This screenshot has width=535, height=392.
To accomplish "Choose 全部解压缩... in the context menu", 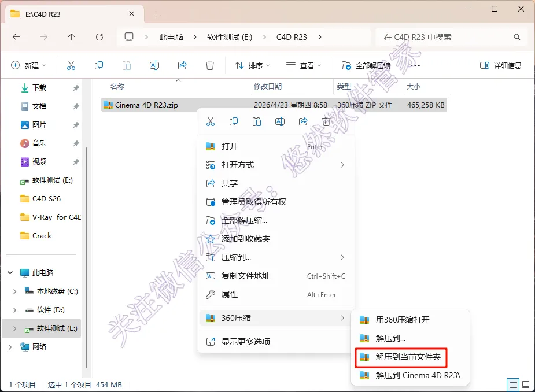I will point(276,220).
